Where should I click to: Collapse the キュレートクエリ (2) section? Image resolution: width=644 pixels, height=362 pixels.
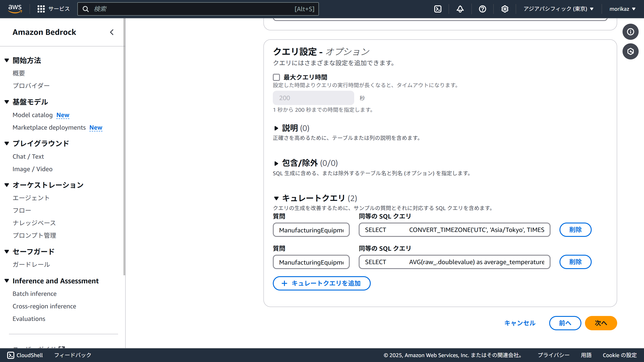coord(276,198)
